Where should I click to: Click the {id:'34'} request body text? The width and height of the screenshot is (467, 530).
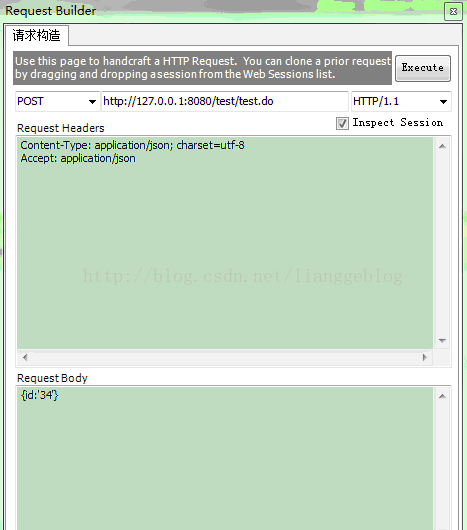(x=40, y=395)
